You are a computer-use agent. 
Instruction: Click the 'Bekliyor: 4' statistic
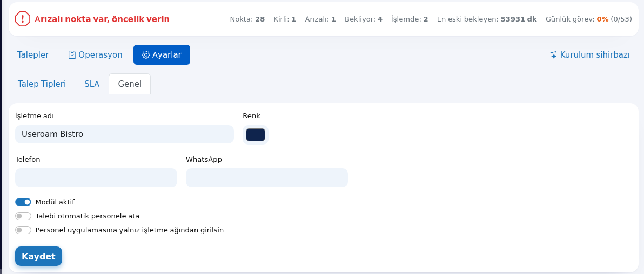click(364, 19)
